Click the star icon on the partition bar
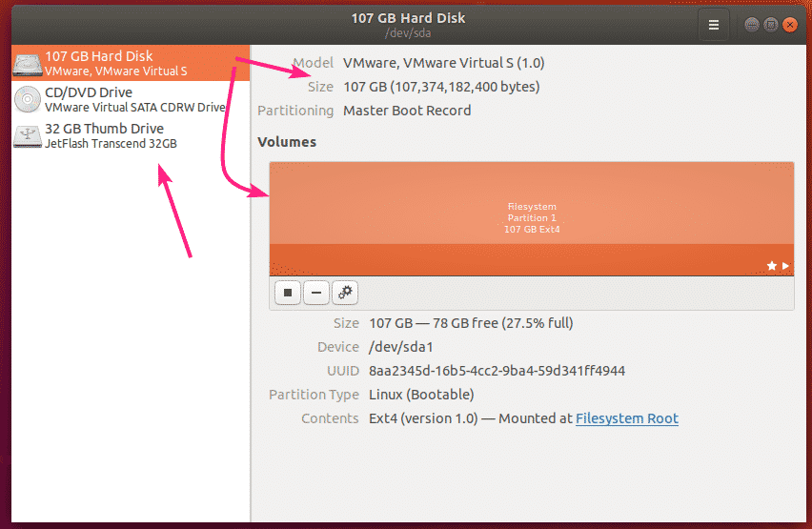This screenshot has height=529, width=812. [x=772, y=266]
